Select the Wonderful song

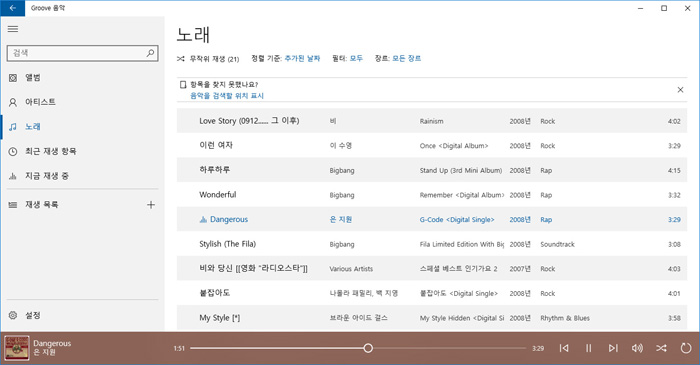tap(432, 195)
